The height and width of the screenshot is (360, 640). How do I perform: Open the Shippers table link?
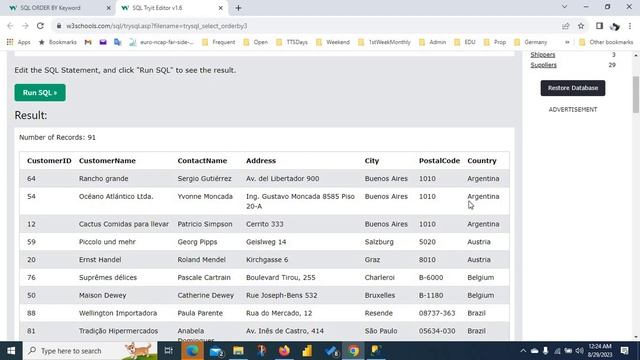[x=542, y=55]
